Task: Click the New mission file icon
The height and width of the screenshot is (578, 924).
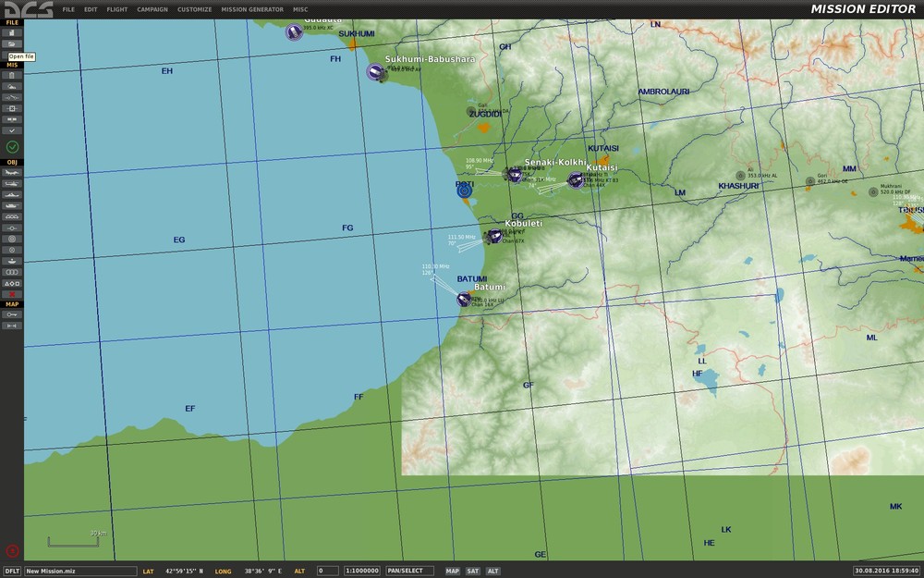Action: [12, 32]
